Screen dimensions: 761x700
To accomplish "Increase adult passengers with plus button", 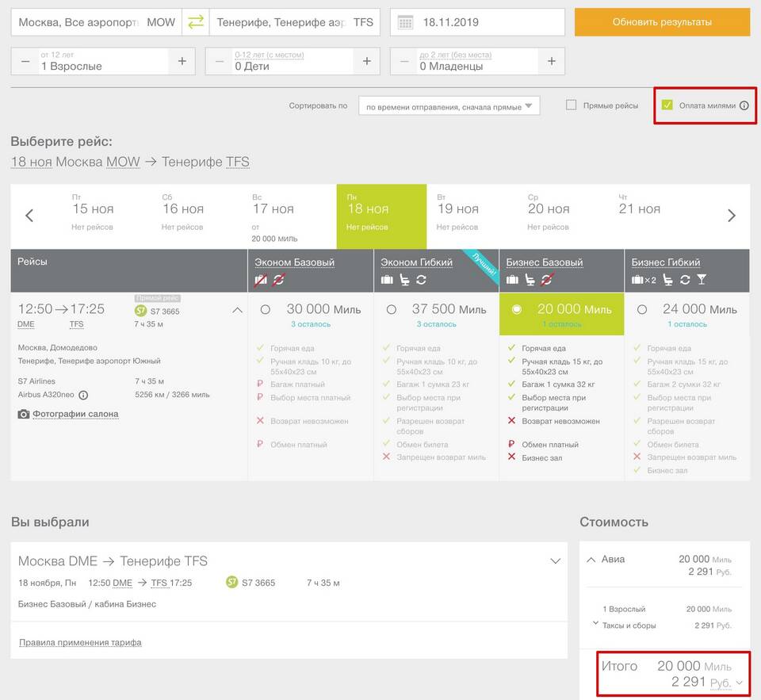I will pyautogui.click(x=182, y=61).
